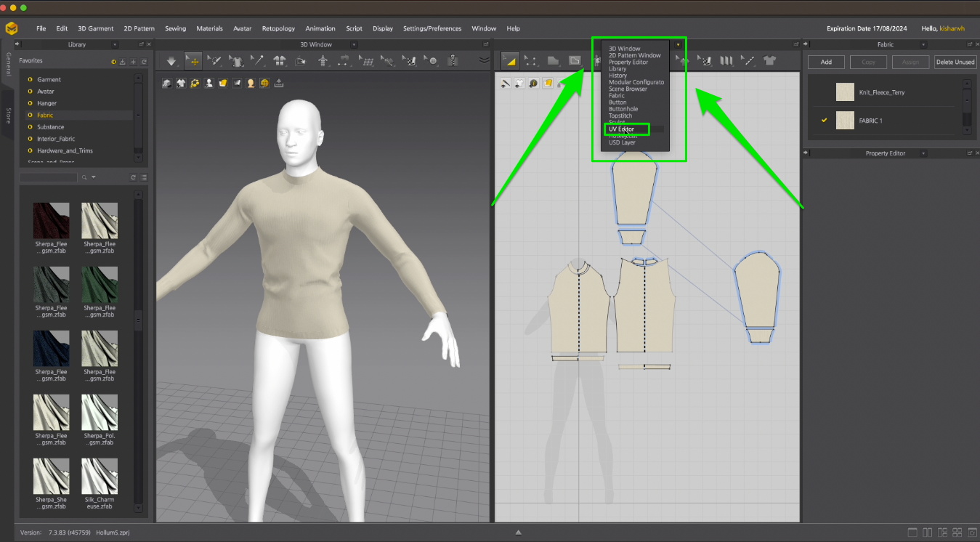Click the T-shirt icon in 2D toolbar
This screenshot has width=980, height=542.
(770, 61)
